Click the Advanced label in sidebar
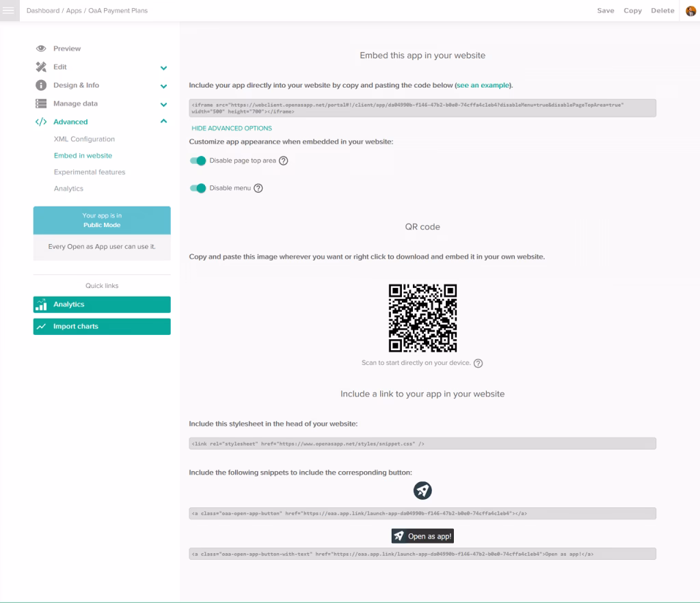The width and height of the screenshot is (700, 603). click(70, 122)
